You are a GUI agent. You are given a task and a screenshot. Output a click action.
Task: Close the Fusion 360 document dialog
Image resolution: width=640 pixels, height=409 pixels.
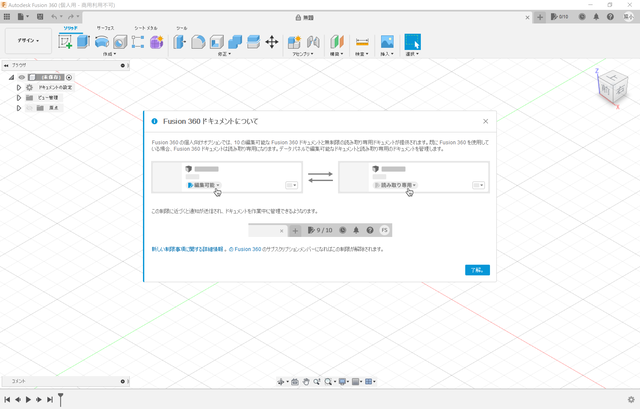[485, 121]
